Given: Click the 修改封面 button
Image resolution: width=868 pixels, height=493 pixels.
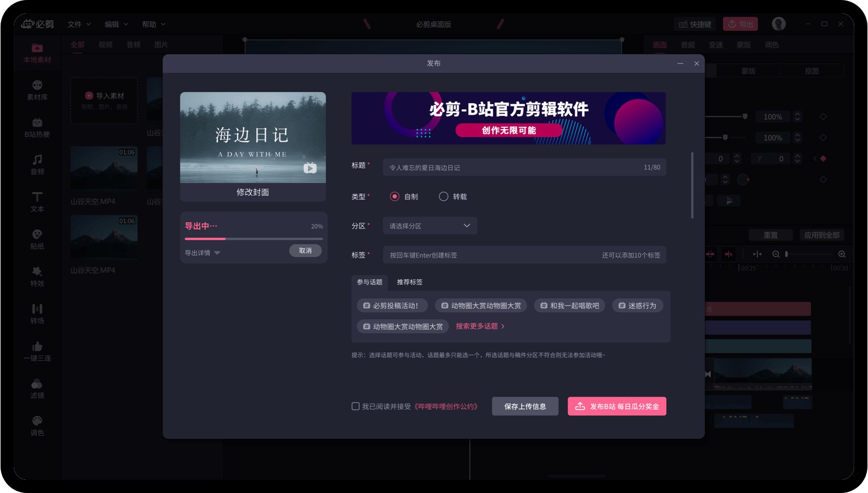Looking at the screenshot, I should [x=253, y=192].
